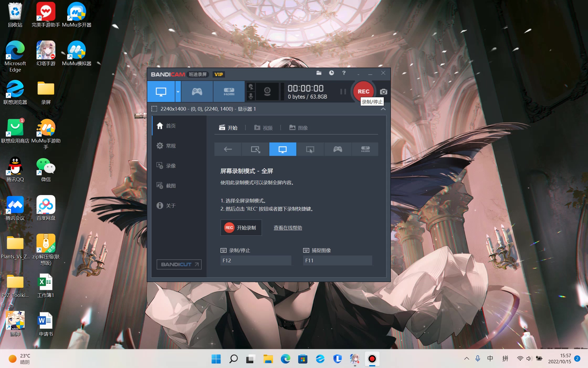Click the volume icon in system tray
The width and height of the screenshot is (588, 368).
(x=529, y=359)
